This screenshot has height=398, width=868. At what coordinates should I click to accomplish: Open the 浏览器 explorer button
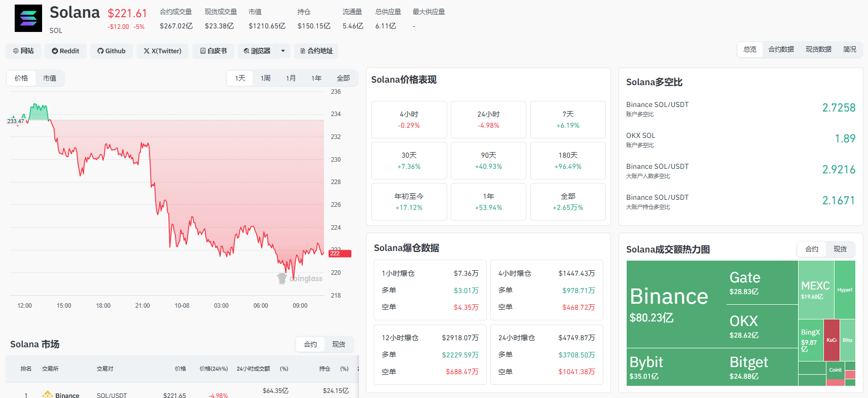[x=257, y=51]
